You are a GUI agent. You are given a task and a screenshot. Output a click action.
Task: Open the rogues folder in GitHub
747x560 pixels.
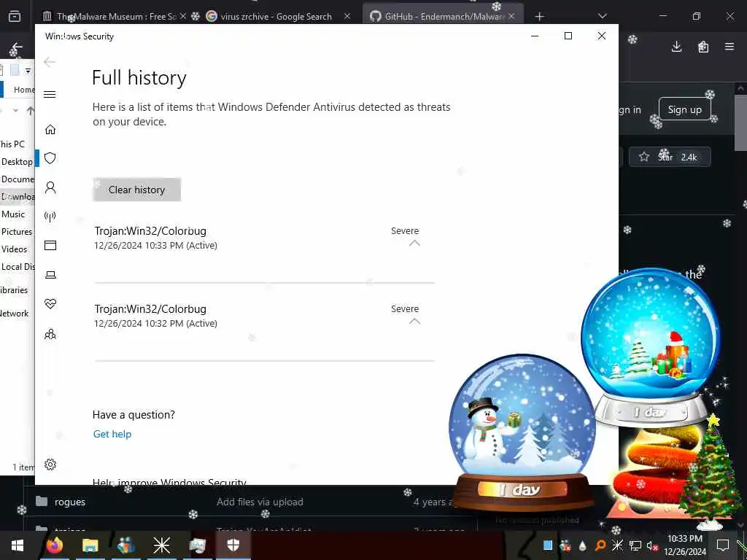(69, 502)
